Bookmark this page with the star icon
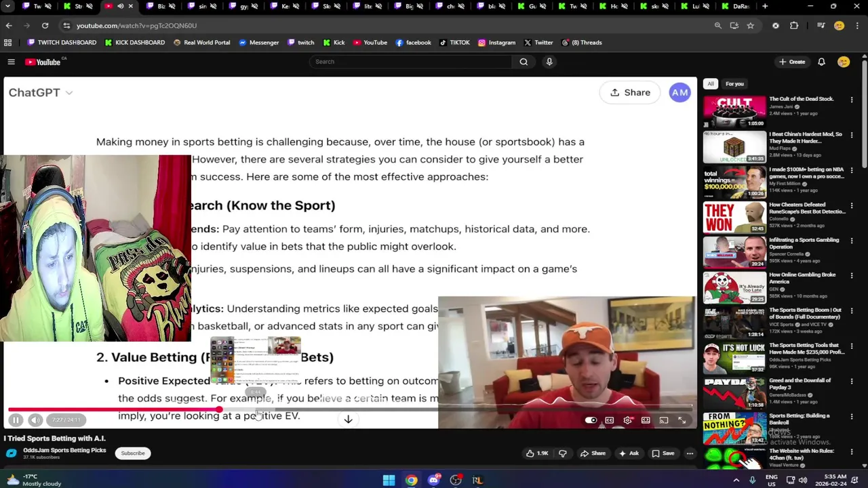Viewport: 868px width, 488px height. 750,25
